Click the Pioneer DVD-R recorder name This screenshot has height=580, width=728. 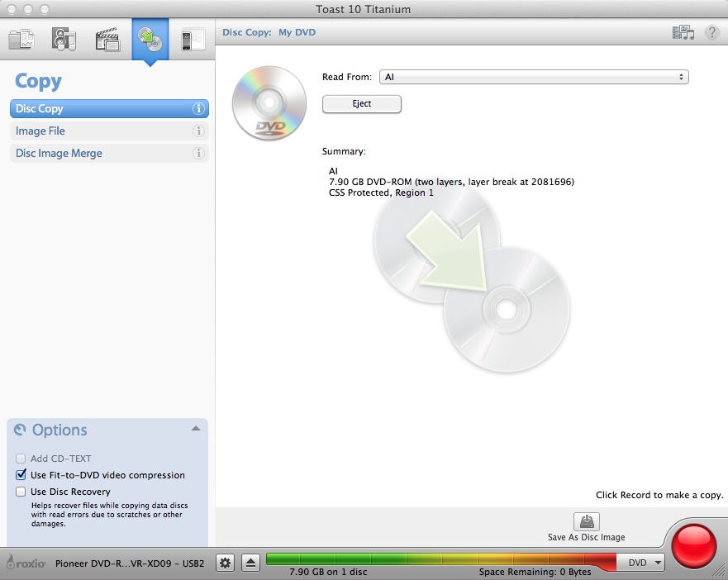coord(130,563)
